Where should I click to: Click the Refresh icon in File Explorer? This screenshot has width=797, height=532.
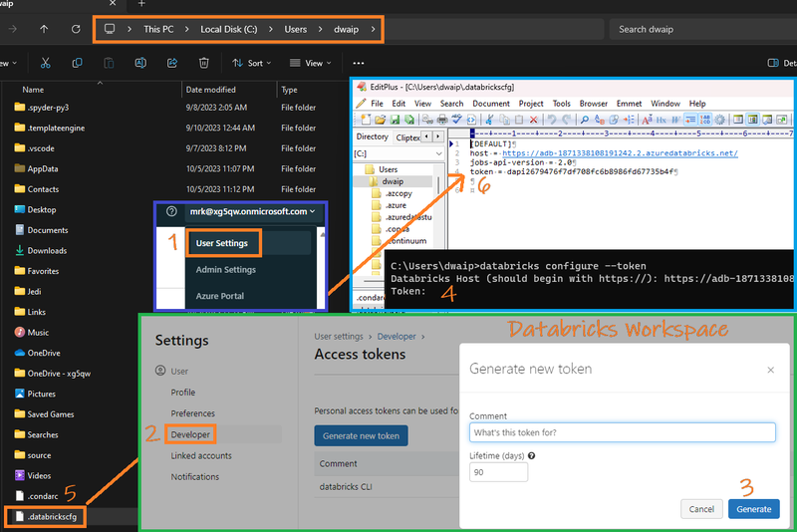point(76,29)
